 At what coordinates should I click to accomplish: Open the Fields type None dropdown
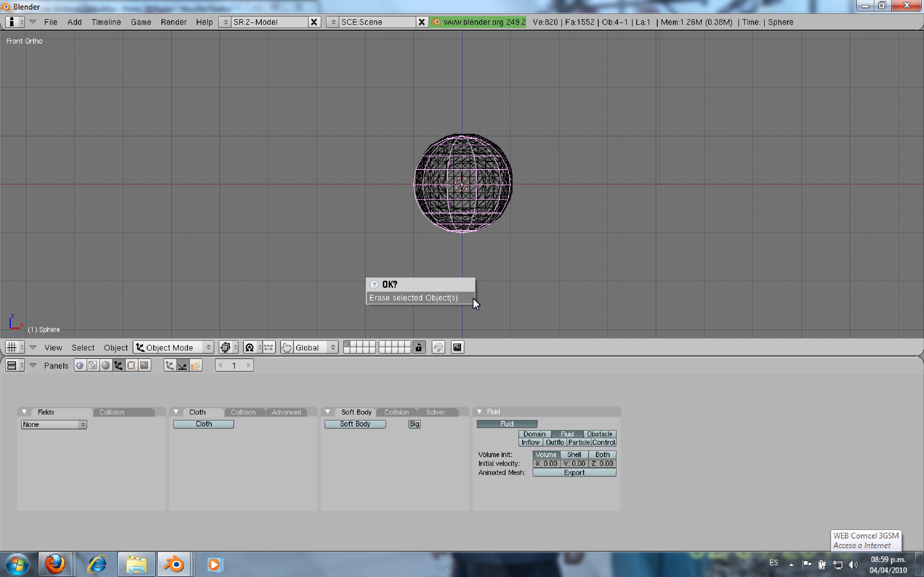(x=54, y=424)
